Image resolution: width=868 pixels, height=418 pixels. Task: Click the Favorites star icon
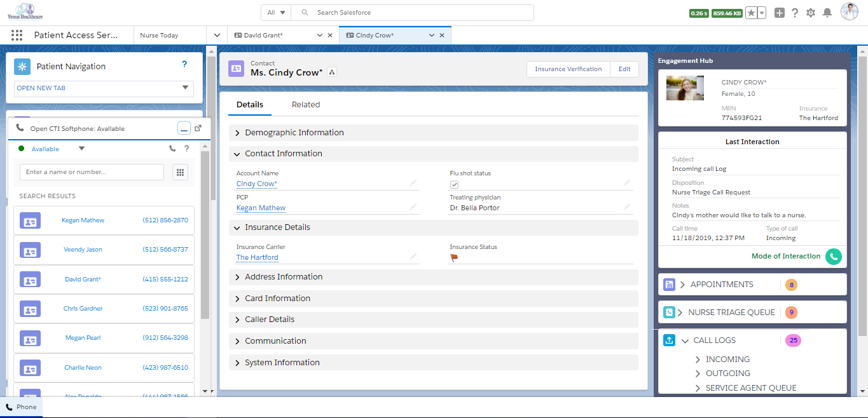coord(751,13)
